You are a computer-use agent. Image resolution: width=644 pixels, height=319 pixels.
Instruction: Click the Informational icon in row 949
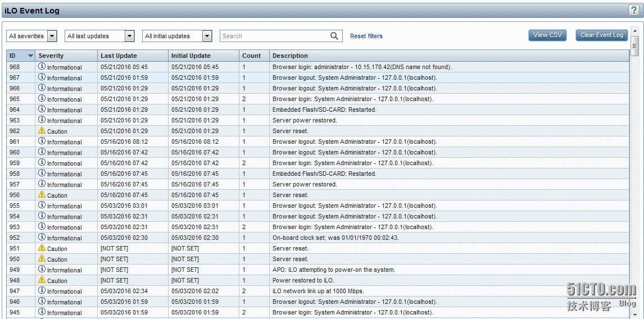click(x=42, y=269)
